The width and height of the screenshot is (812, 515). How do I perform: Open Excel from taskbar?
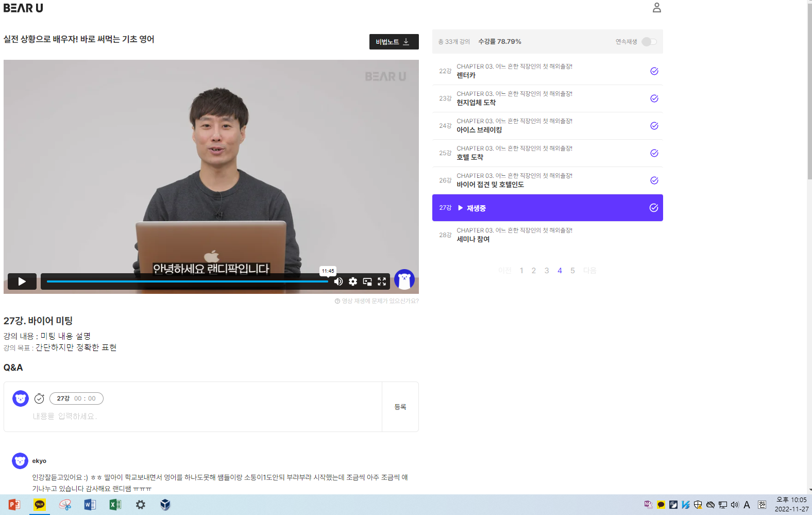(x=115, y=505)
